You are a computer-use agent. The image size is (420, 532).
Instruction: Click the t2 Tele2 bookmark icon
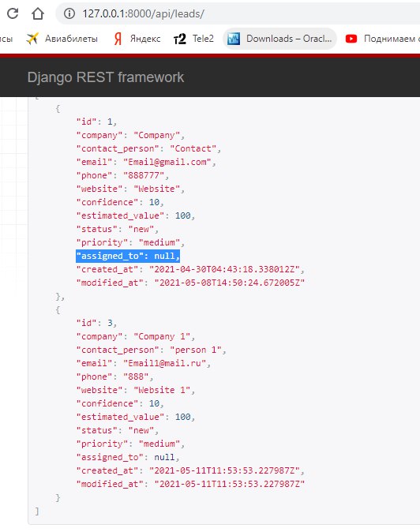[180, 39]
